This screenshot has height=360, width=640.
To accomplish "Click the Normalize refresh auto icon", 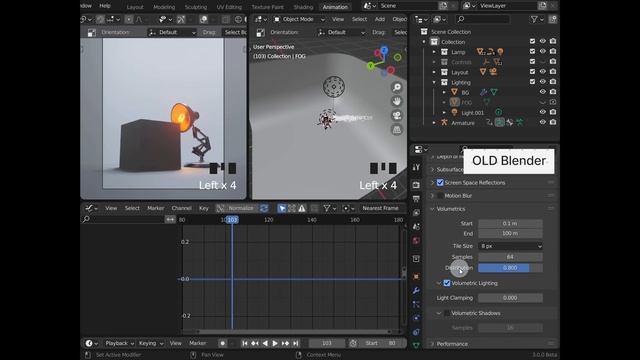I will pos(264,208).
